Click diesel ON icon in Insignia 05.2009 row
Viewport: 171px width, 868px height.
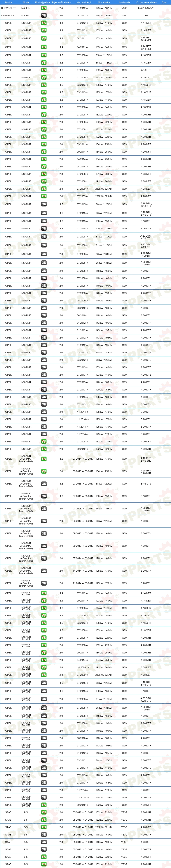[x=44, y=301]
